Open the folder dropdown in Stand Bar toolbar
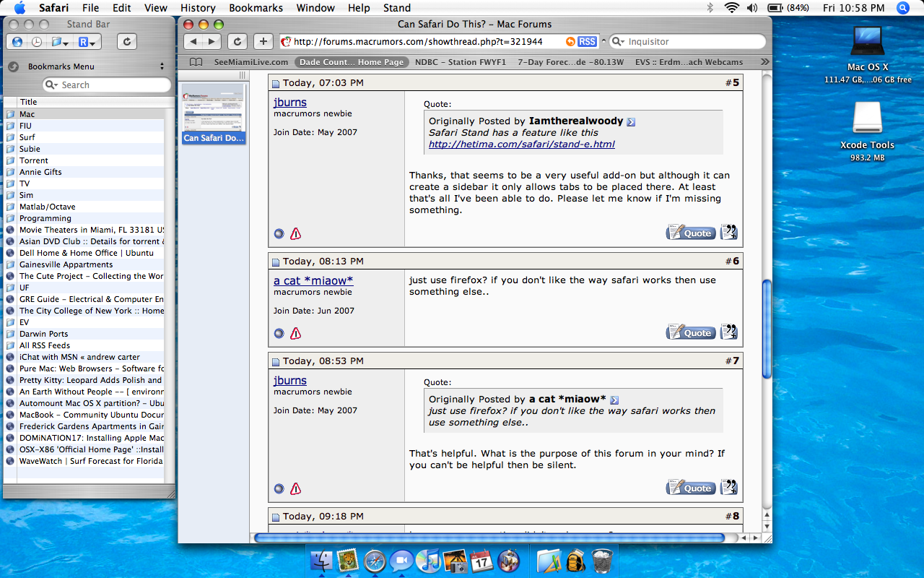 (59, 42)
